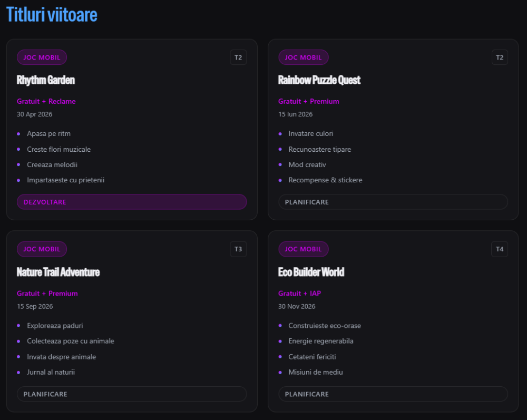This screenshot has width=527, height=420.
Task: Click the DEZVOLTARE status badge
Action: pyautogui.click(x=132, y=202)
